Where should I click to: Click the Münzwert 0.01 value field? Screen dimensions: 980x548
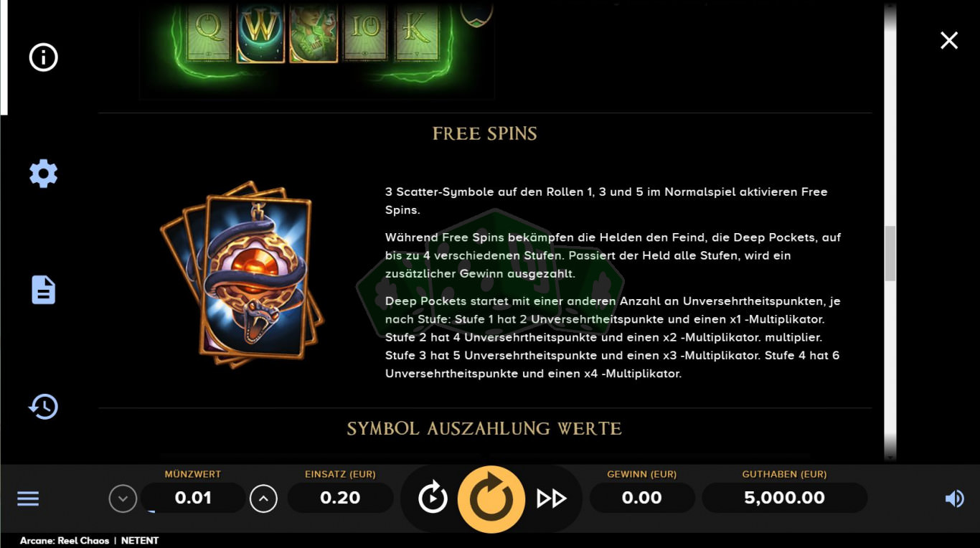[193, 498]
